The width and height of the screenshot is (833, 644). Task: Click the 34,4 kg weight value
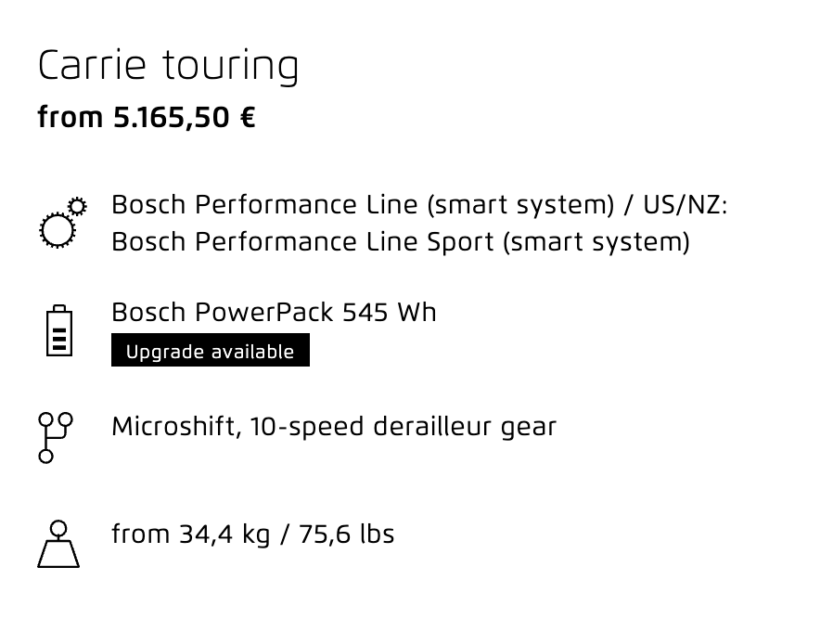[224, 535]
